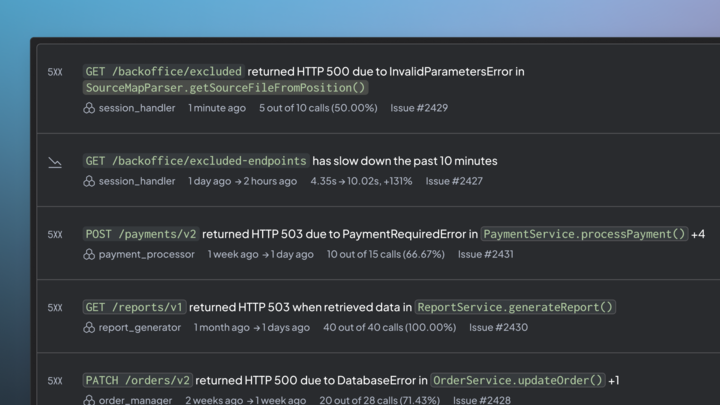720x405 pixels.
Task: Open the GET /backoffice/excluded endpoint tag
Action: point(163,72)
